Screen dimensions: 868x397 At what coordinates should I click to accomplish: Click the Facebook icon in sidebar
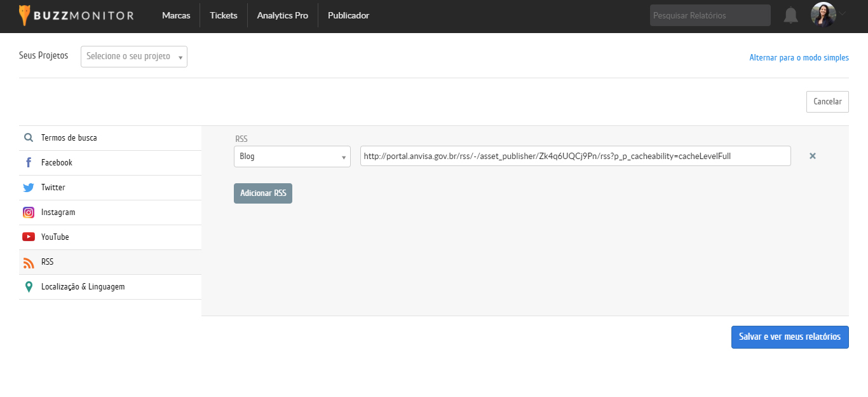click(29, 163)
